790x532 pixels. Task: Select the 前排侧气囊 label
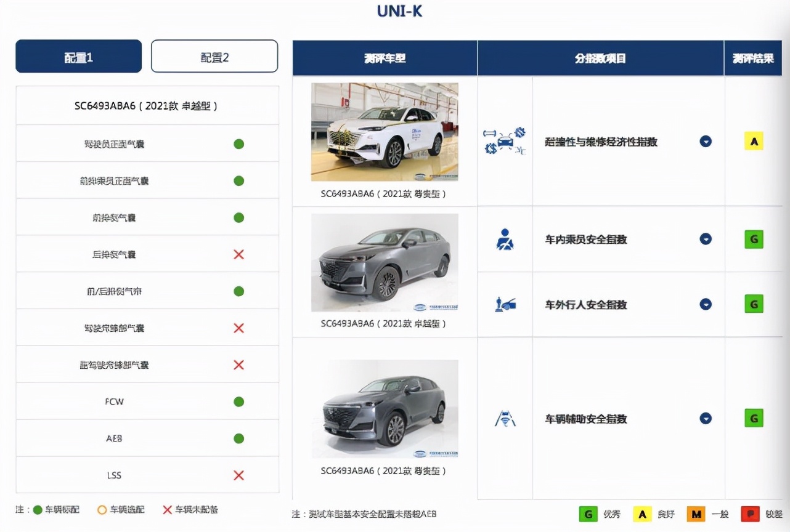tap(114, 218)
